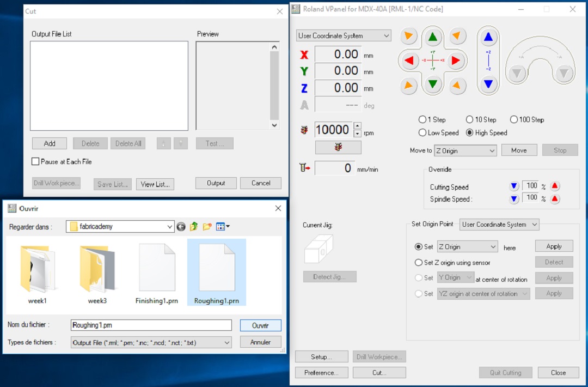Select the Roughing1.prn file
The image size is (588, 387).
[x=217, y=273]
